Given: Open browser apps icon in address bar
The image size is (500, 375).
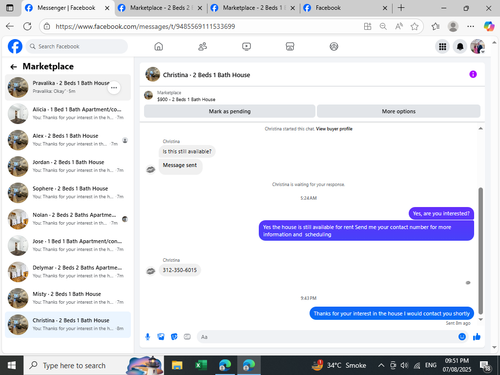Looking at the screenshot, I should pyautogui.click(x=367, y=26).
